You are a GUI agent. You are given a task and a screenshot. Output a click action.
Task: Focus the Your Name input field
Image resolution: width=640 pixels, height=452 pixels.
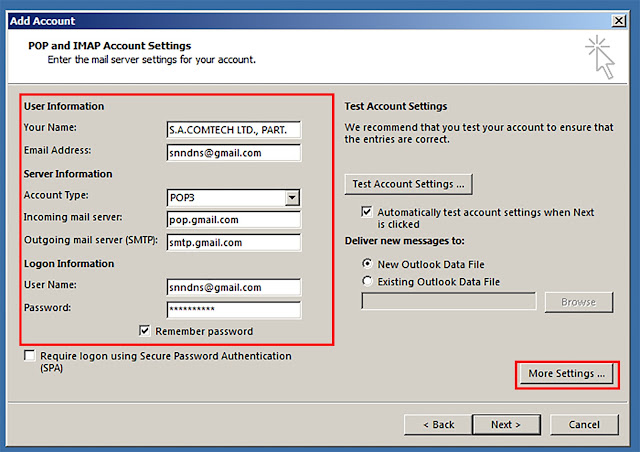click(233, 130)
